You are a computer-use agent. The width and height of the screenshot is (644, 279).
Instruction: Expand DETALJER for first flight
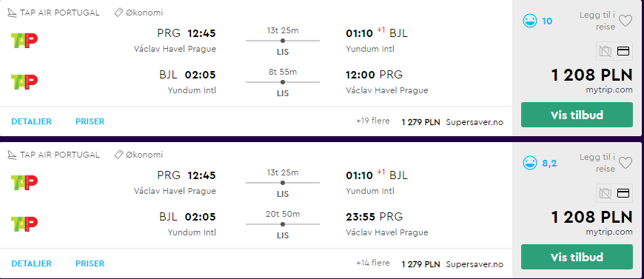[x=31, y=121]
